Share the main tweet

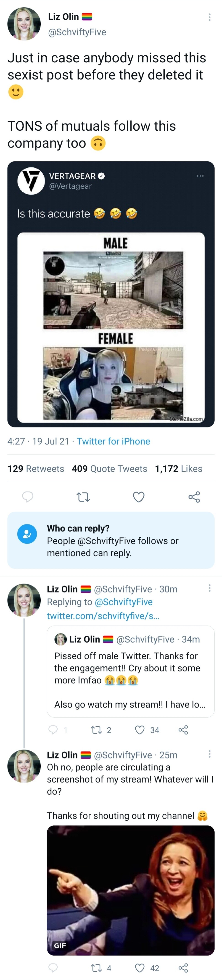194,497
